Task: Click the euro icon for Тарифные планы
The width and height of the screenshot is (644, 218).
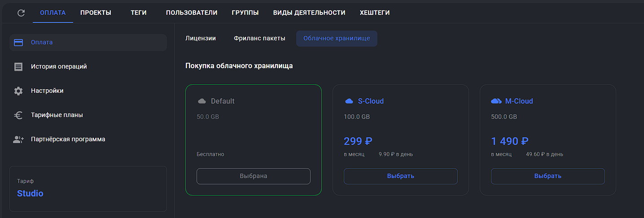Action: click(18, 115)
